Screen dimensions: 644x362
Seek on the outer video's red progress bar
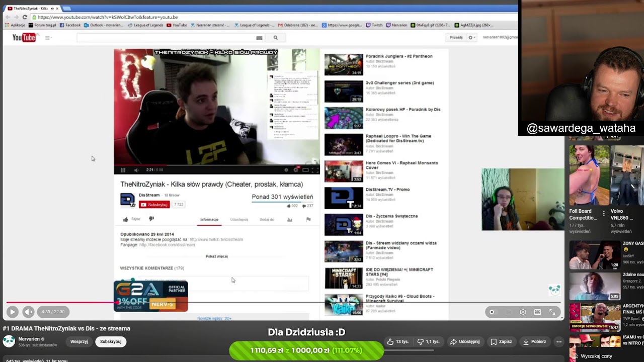(x=283, y=302)
